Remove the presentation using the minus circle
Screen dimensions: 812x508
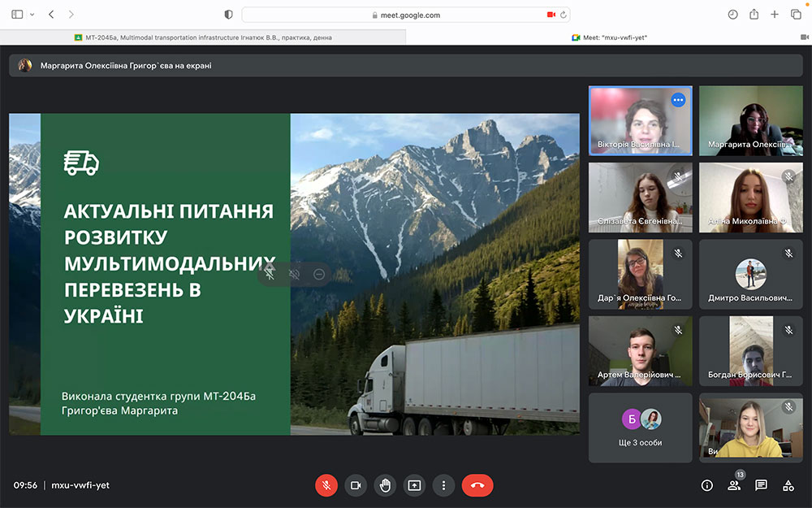(319, 275)
